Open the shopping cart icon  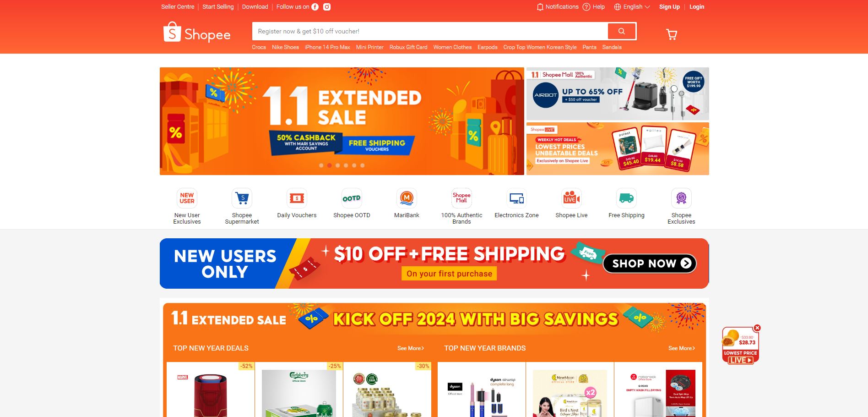pos(672,34)
